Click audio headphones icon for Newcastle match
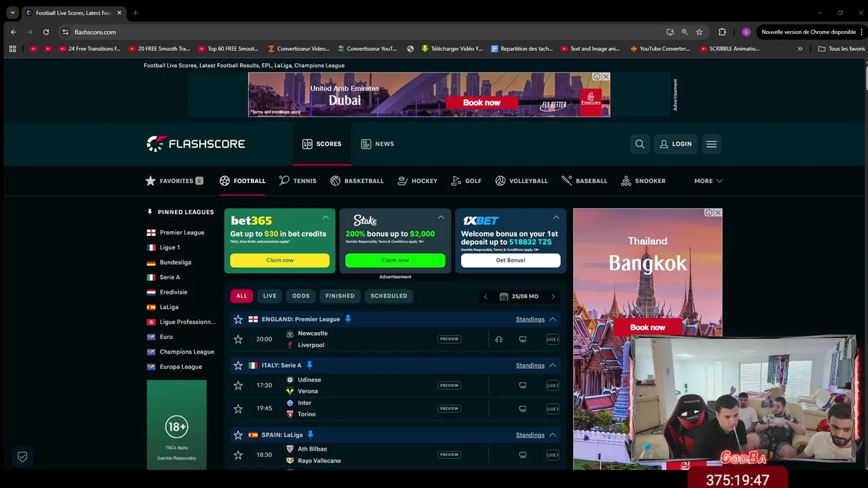The width and height of the screenshot is (868, 488). [x=498, y=339]
